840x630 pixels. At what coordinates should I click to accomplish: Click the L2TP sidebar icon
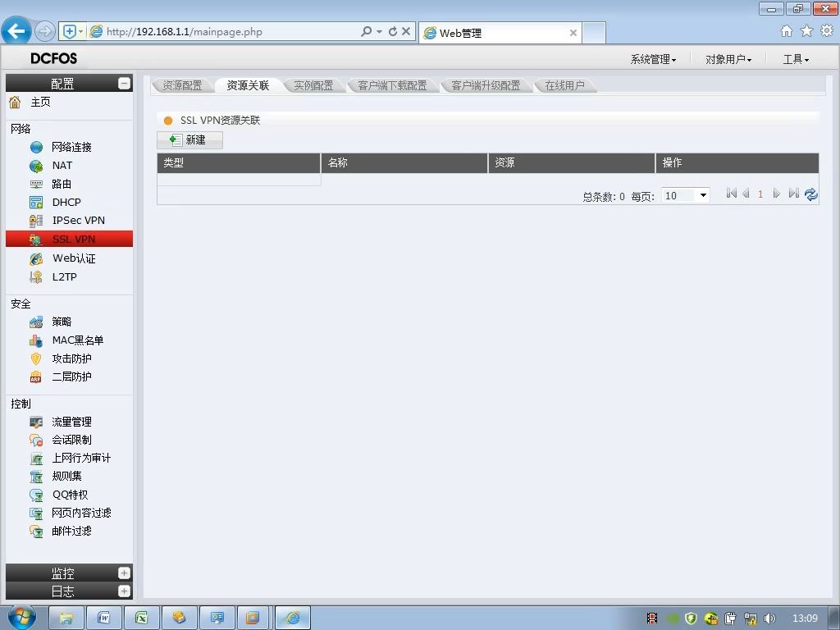click(36, 276)
